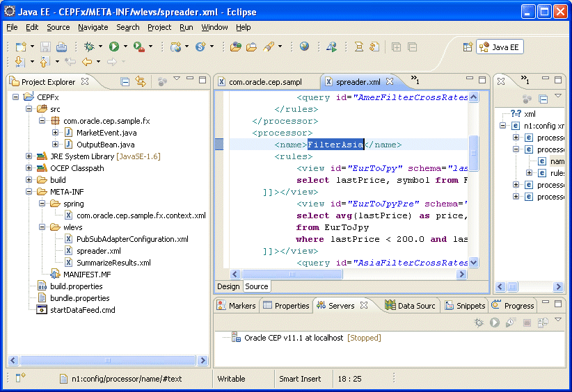Image resolution: width=572 pixels, height=392 pixels.
Task: Start the server in Servers view
Action: pos(494,322)
